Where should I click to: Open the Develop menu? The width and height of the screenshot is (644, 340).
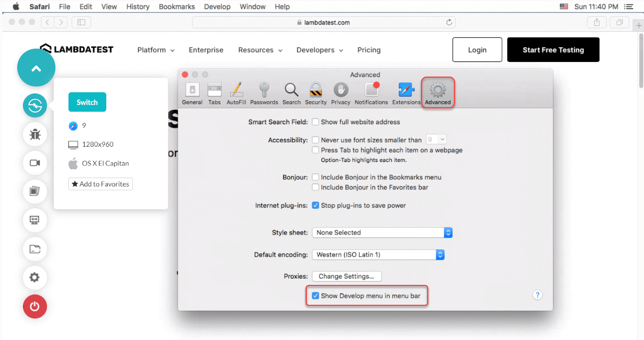click(217, 6)
